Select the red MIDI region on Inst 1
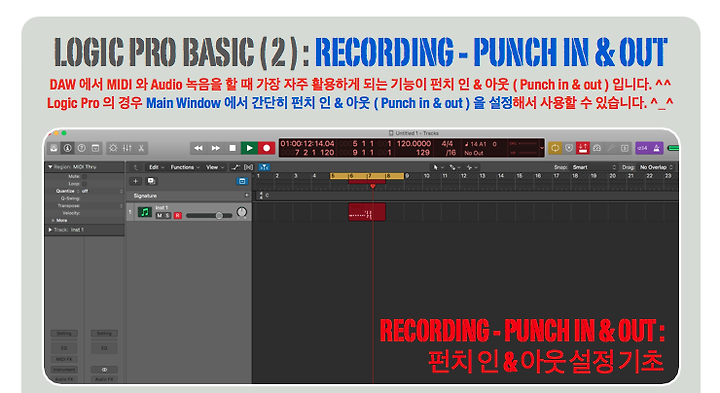Viewport: 720px width, 393px height. coord(367,212)
